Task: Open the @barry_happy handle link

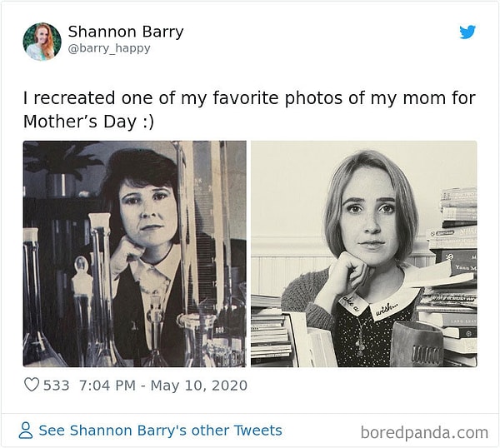Action: coord(109,48)
